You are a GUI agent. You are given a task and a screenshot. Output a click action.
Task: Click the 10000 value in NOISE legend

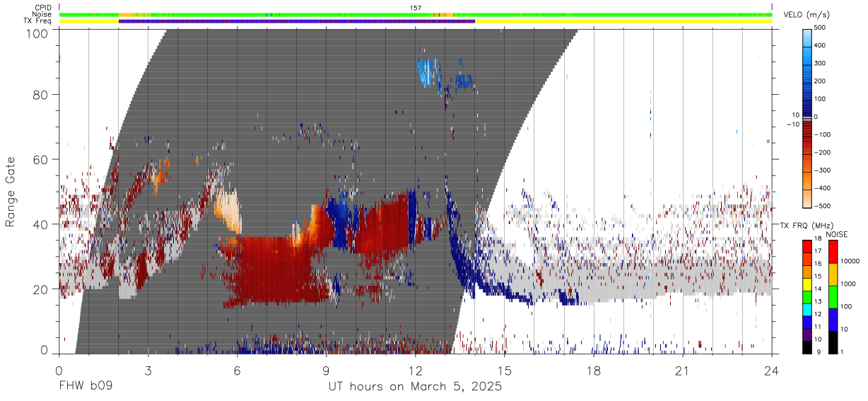(850, 261)
